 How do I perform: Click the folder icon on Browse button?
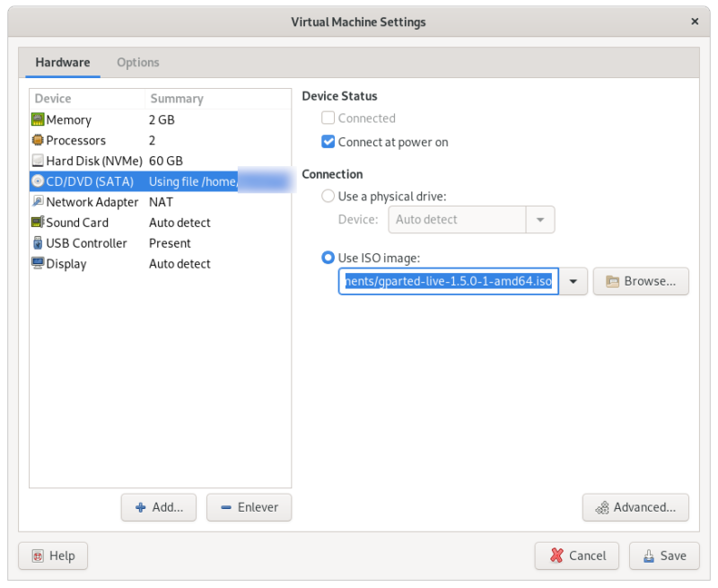612,281
